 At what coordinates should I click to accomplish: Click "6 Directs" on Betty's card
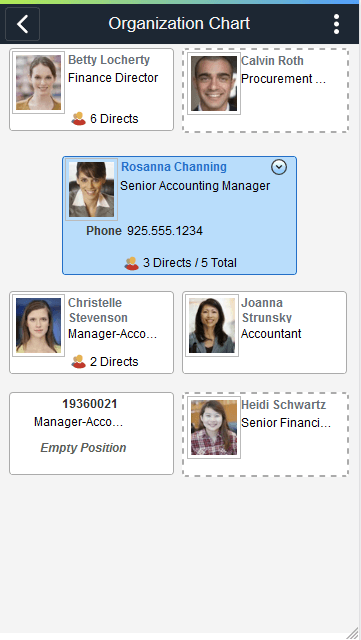114,119
